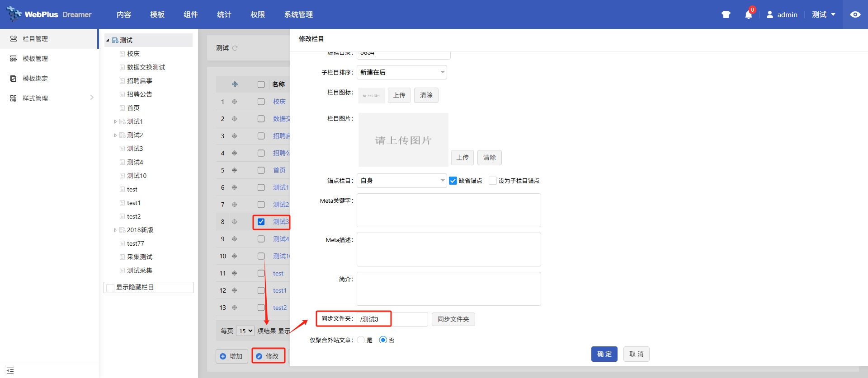Open the notifications bell
The image size is (868, 378).
coord(748,15)
